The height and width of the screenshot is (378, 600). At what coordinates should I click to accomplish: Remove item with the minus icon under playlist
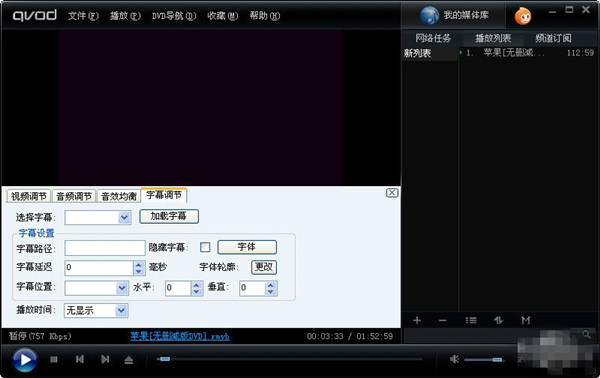point(442,320)
